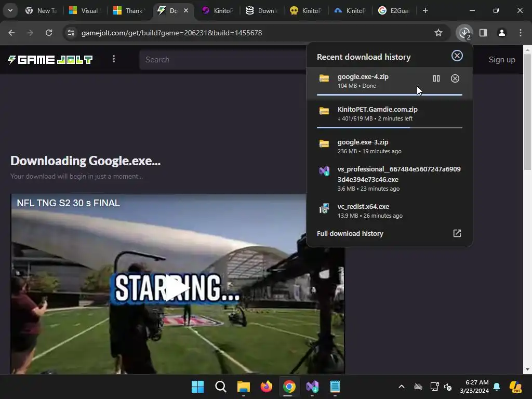Click the NFL TNG S2 30 s FINAL title

tap(68, 203)
